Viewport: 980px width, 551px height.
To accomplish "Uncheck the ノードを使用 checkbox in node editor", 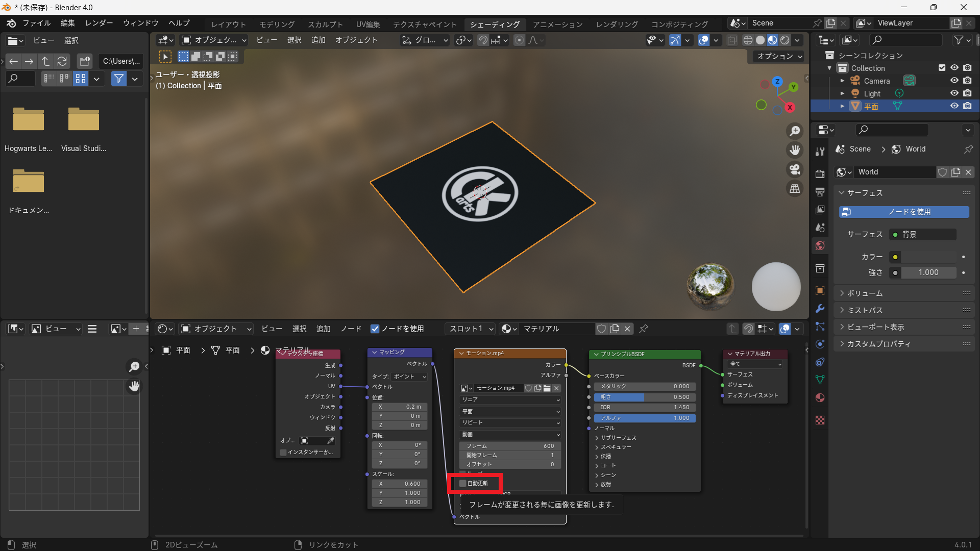I will 375,329.
